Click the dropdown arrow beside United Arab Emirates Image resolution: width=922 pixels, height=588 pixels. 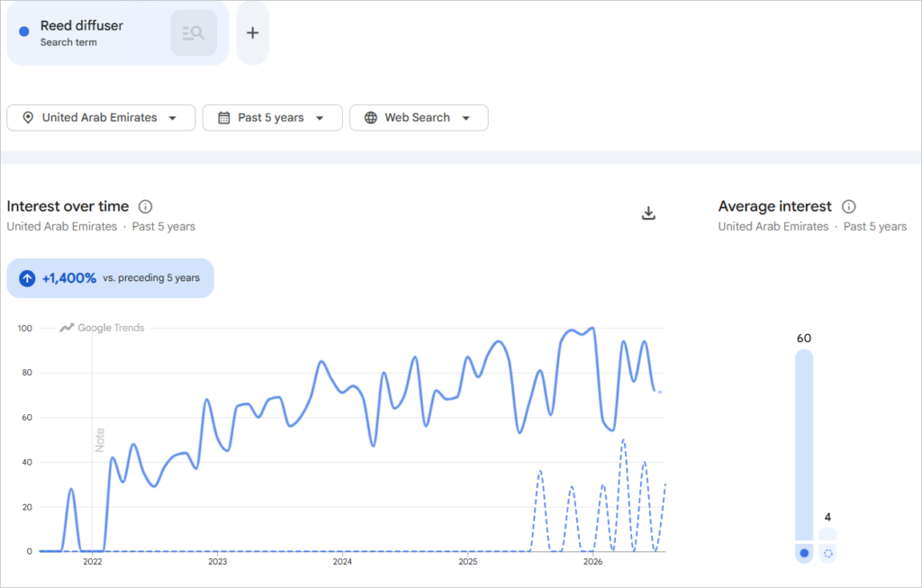coord(172,118)
